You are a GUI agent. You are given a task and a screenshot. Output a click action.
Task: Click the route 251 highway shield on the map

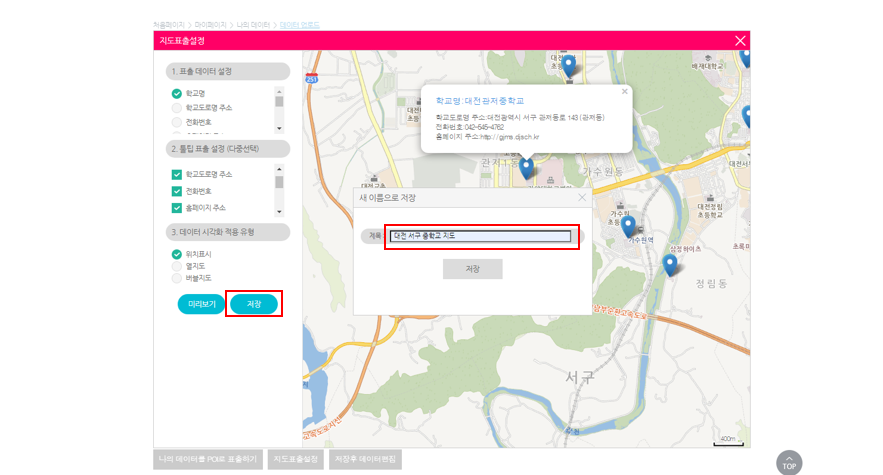[311, 78]
